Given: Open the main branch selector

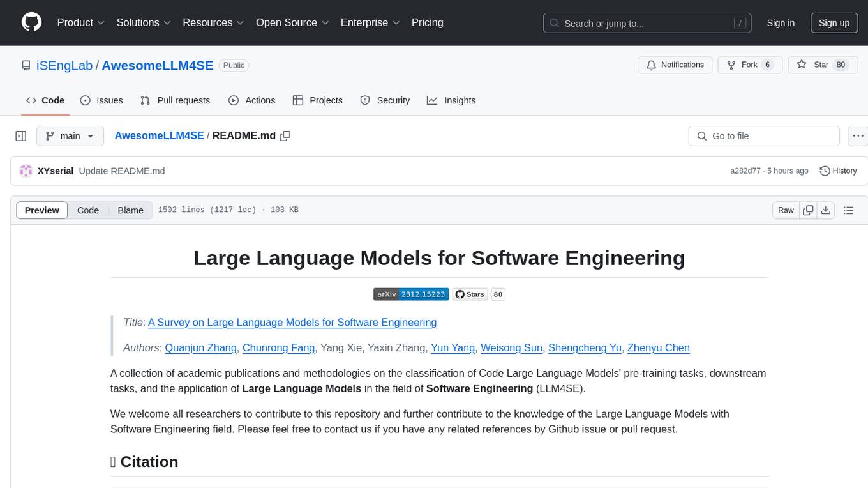Looking at the screenshot, I should coord(70,136).
